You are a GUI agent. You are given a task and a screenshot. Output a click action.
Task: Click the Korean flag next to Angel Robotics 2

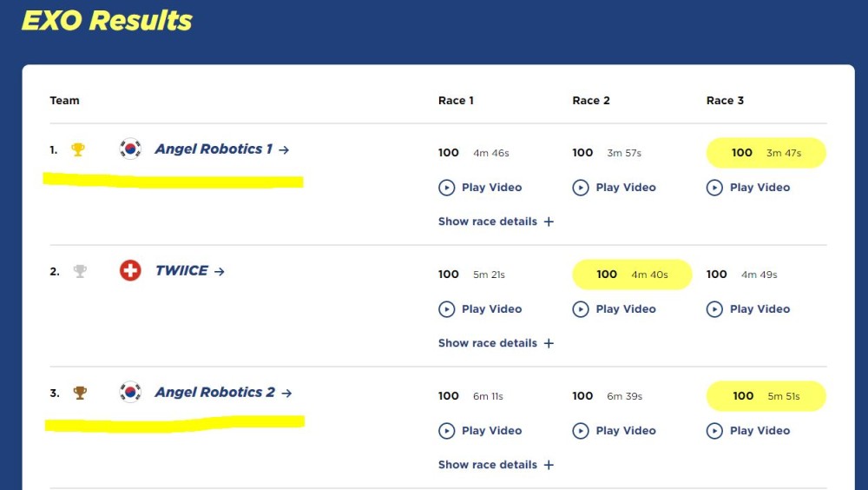click(x=131, y=392)
